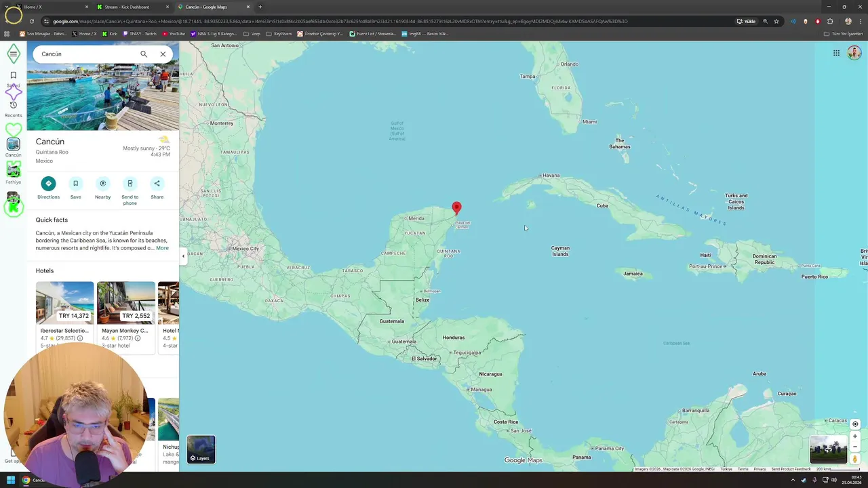
Task: Close the Cancún - Google Maps tab
Action: (x=248, y=7)
